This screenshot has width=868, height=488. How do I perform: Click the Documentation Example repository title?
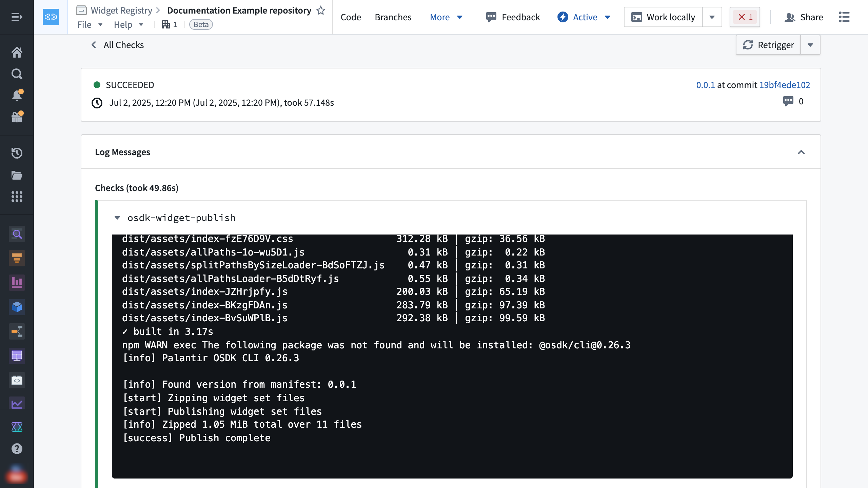tap(239, 11)
